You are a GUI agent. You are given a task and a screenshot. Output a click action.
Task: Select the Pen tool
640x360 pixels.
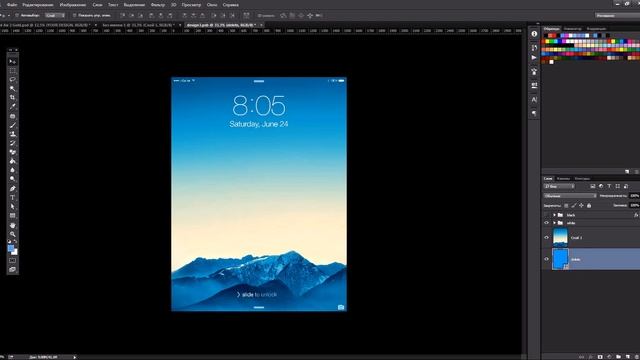coord(13,189)
